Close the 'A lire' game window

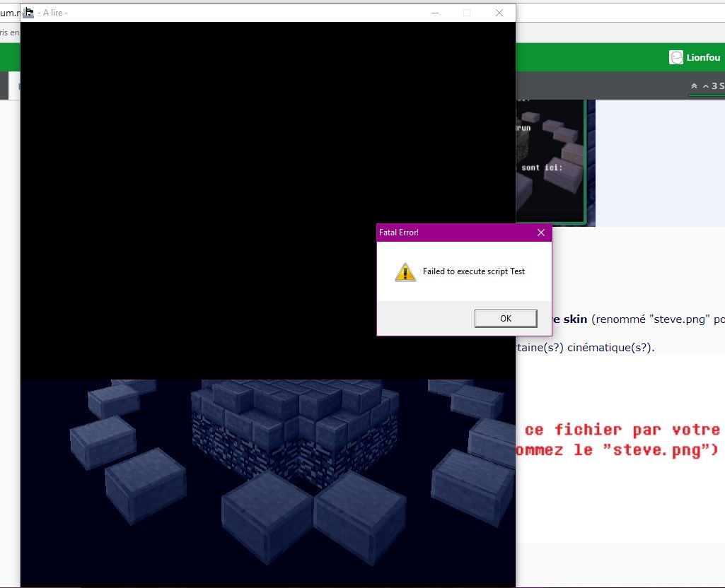(499, 13)
